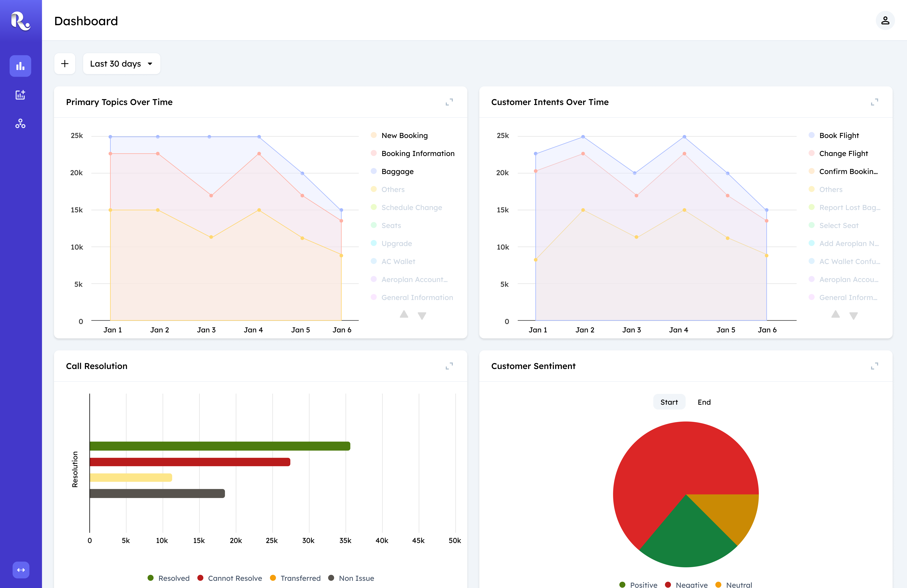Image resolution: width=907 pixels, height=588 pixels.
Task: Click the Negative sentiment legend entry
Action: point(686,585)
